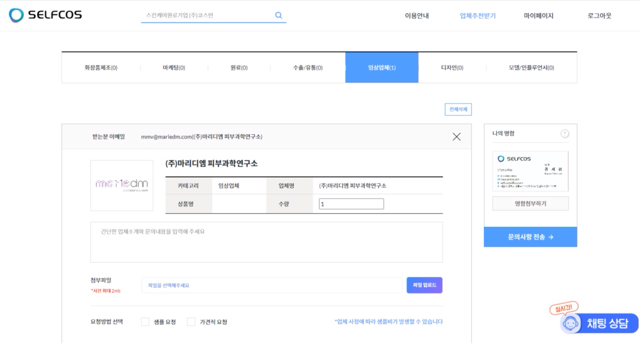Open the real-time chat consultation button

click(x=599, y=323)
